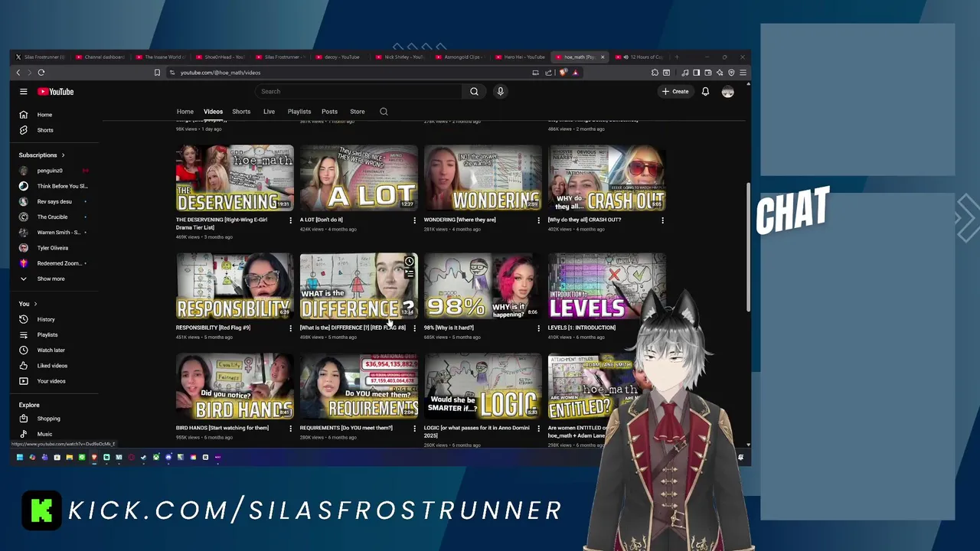Open YouTube notifications bell
This screenshot has height=551, width=980.
(705, 92)
